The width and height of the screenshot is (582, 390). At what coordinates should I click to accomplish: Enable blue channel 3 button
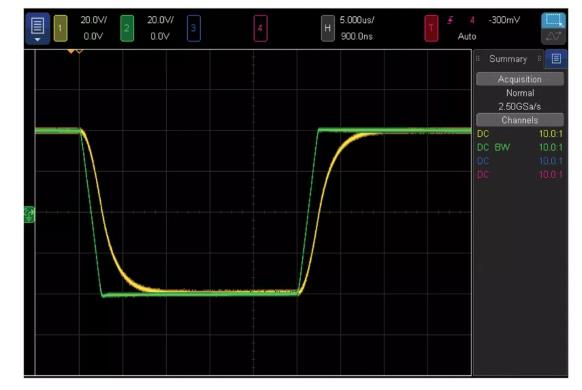(194, 28)
